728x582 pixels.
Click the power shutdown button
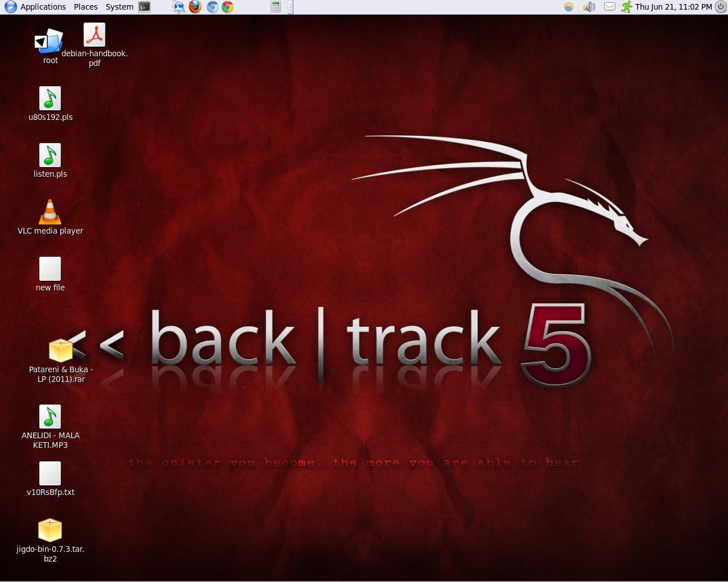coord(720,7)
